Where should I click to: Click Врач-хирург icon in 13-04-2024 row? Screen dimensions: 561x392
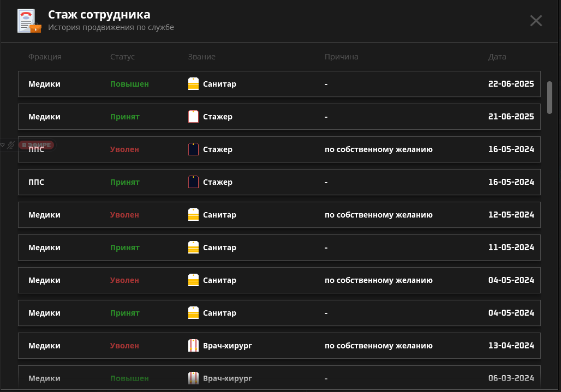tap(193, 346)
